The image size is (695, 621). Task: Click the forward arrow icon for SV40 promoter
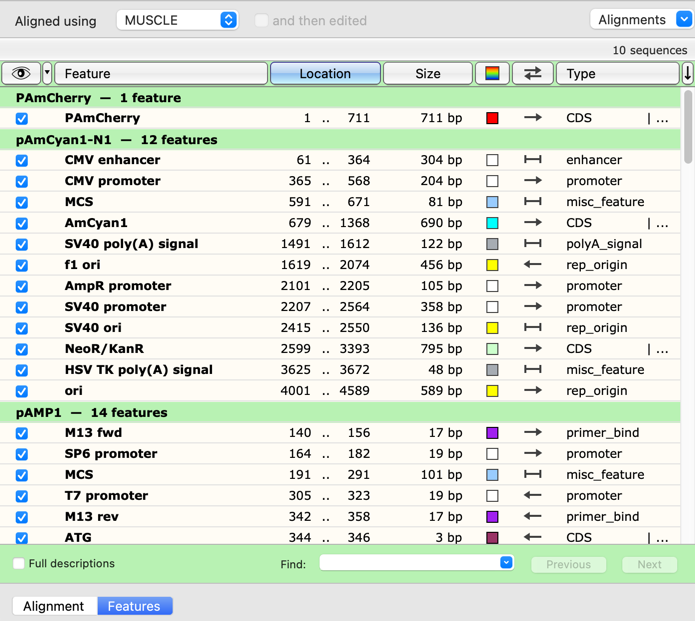(x=532, y=307)
